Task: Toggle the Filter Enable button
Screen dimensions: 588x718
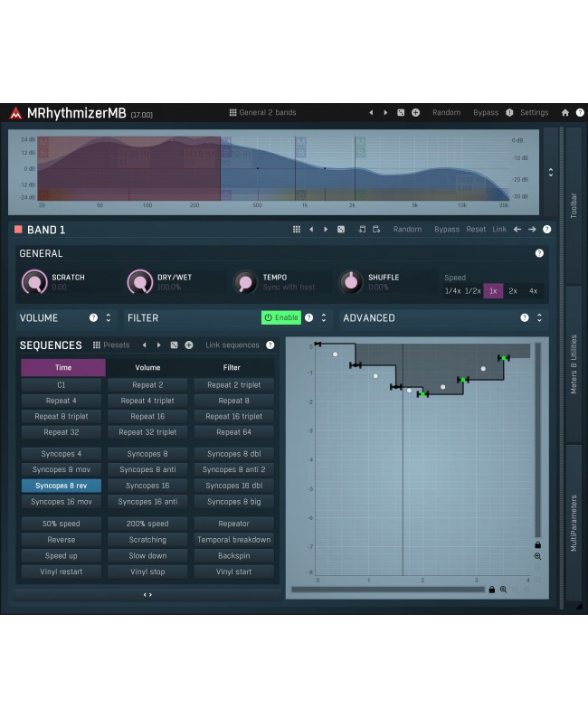Action: pyautogui.click(x=281, y=317)
